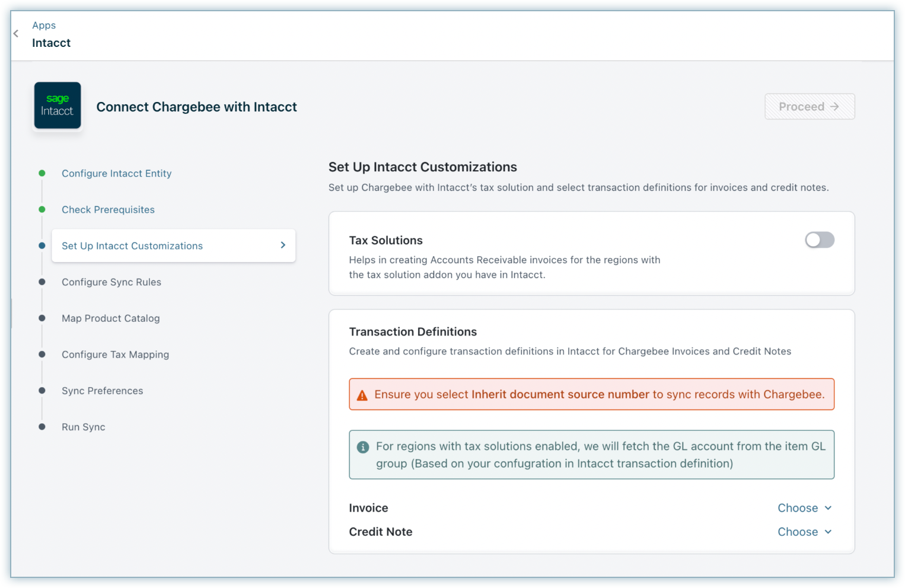This screenshot has width=905, height=588.
Task: Open the Check Prerequisites step
Action: tap(108, 209)
